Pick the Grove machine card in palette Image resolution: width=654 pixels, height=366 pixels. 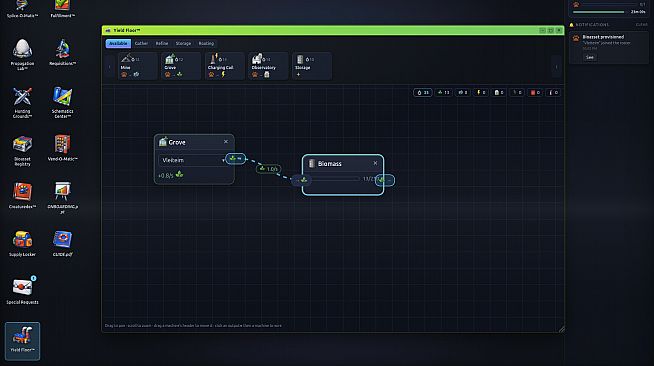pos(181,66)
